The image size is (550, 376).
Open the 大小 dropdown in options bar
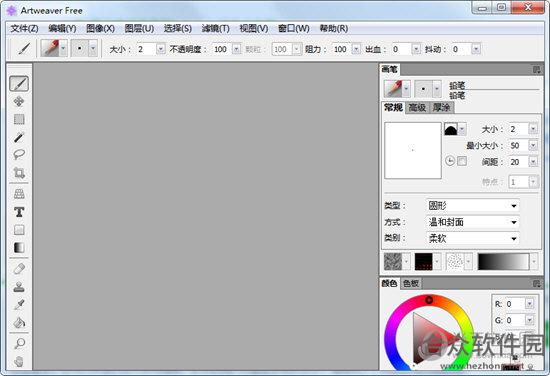[x=161, y=49]
